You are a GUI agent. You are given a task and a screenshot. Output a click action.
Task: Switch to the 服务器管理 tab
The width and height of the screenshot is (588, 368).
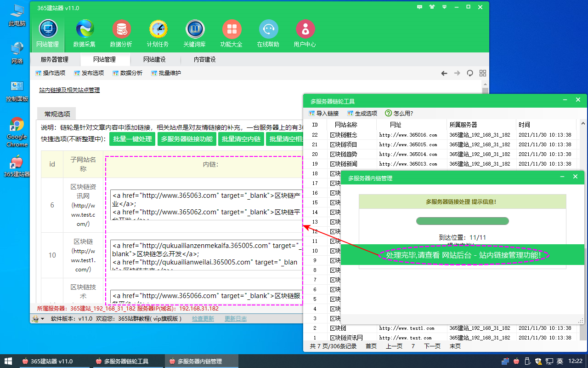point(55,60)
